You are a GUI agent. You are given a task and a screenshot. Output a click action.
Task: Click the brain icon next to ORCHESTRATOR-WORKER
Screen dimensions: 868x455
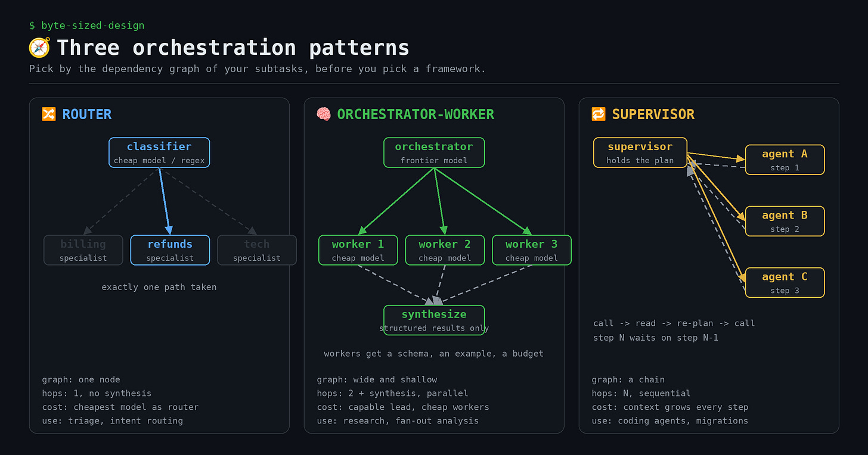pyautogui.click(x=324, y=114)
